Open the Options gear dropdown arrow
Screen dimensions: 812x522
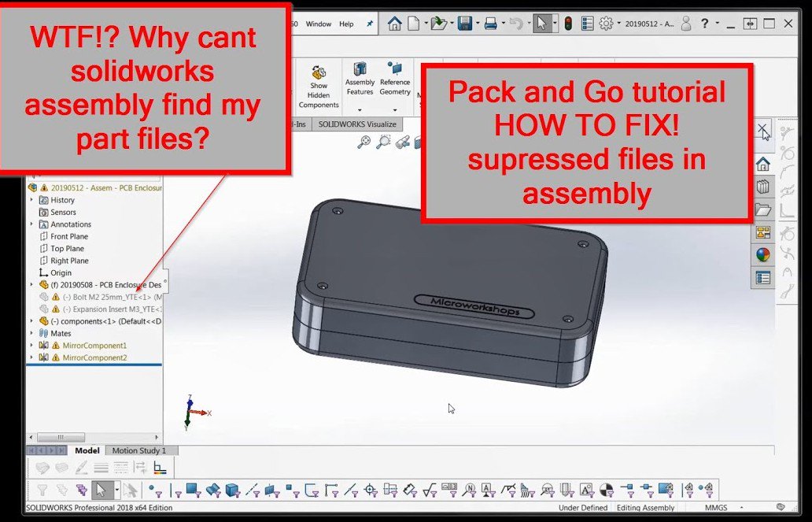(x=619, y=24)
